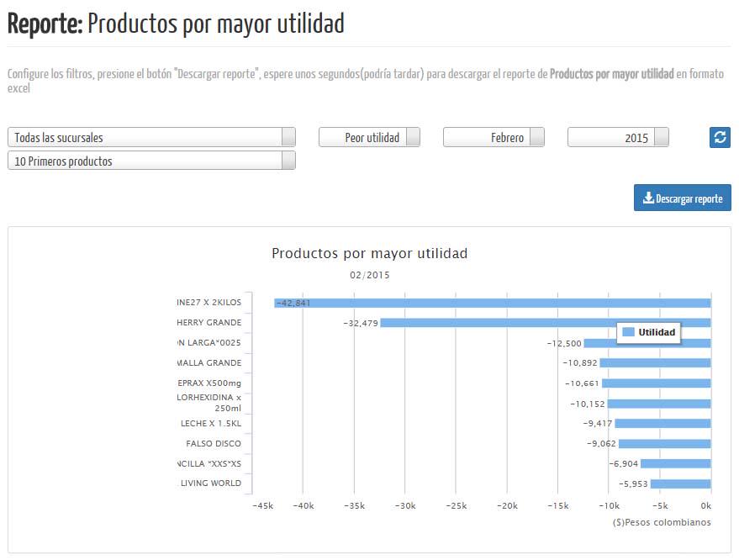The image size is (739, 560).
Task: Click the blue refresh filters icon
Action: point(718,137)
